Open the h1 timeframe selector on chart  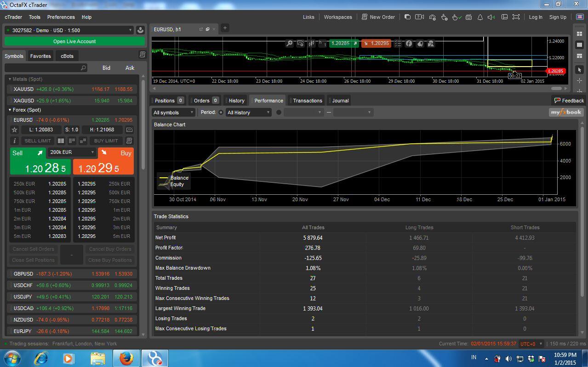[323, 44]
